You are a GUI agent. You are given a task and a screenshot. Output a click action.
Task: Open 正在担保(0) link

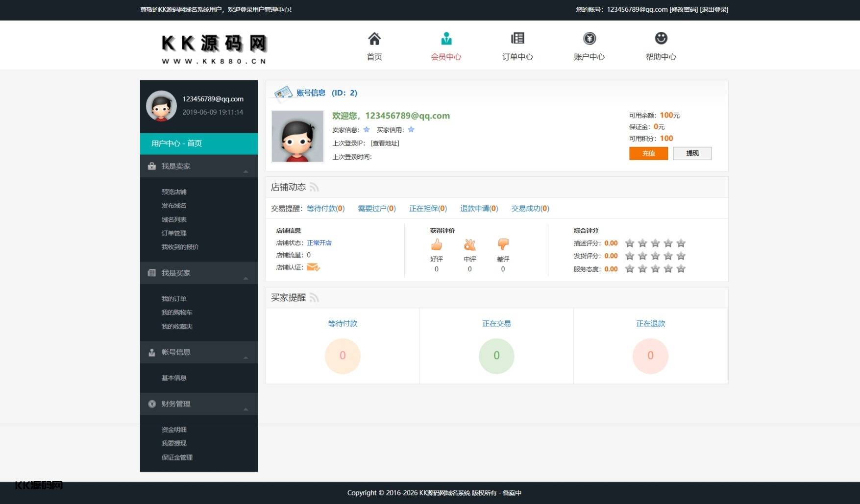[x=428, y=209]
